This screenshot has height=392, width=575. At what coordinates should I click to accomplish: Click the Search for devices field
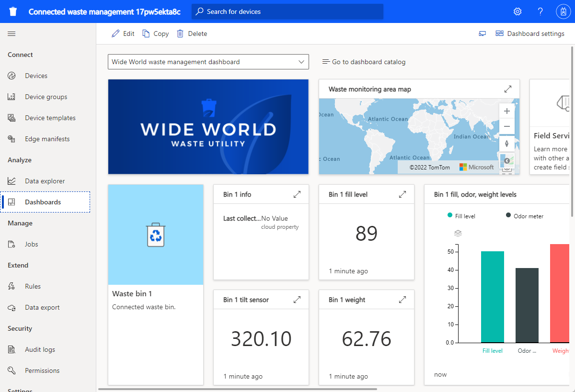[x=287, y=11]
